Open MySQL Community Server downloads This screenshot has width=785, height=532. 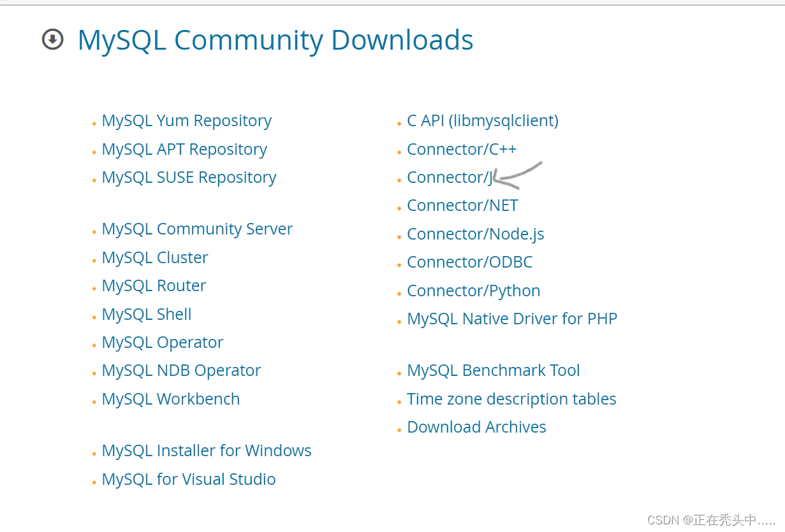[197, 229]
